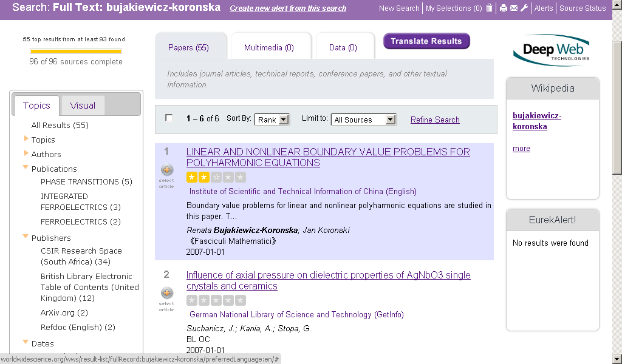This screenshot has height=364, width=622.
Task: Open My Selections (0)
Action: (x=454, y=8)
